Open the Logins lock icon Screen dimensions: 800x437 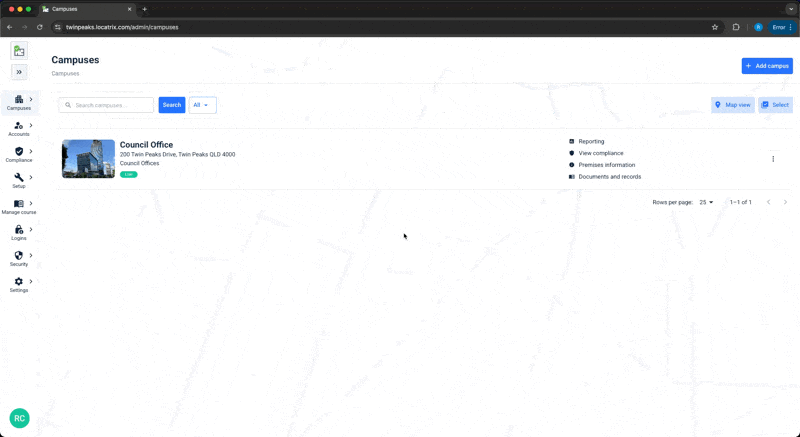pos(19,229)
